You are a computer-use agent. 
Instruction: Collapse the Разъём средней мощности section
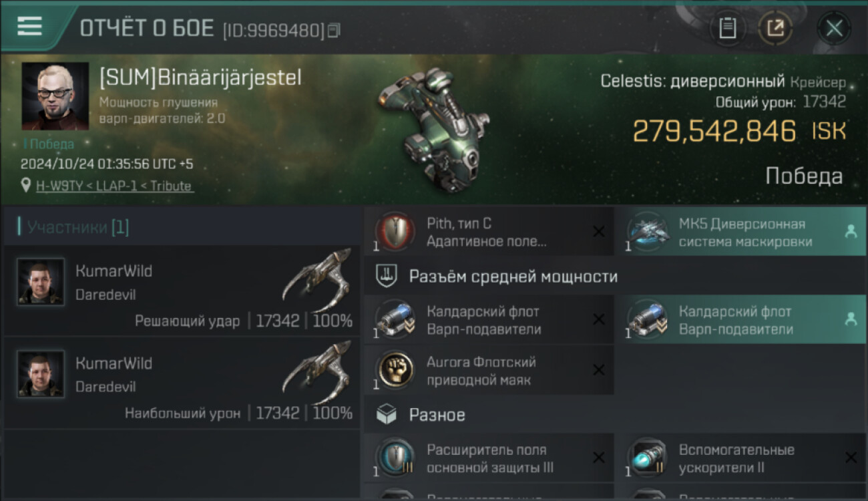(615, 277)
